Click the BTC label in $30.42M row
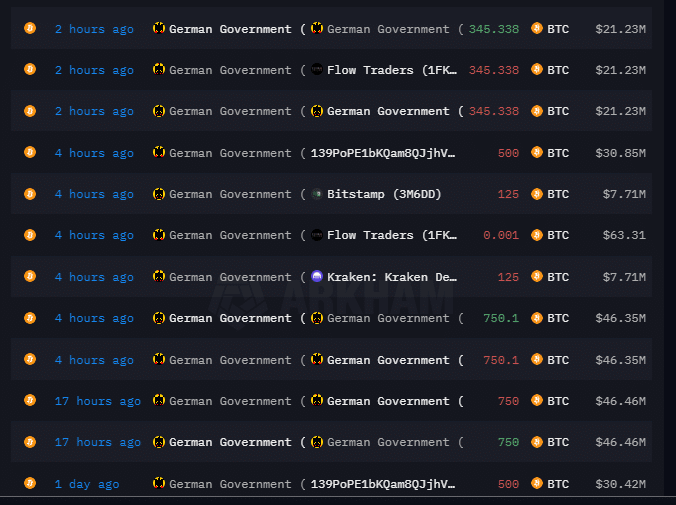This screenshot has height=505, width=676. pos(558,484)
